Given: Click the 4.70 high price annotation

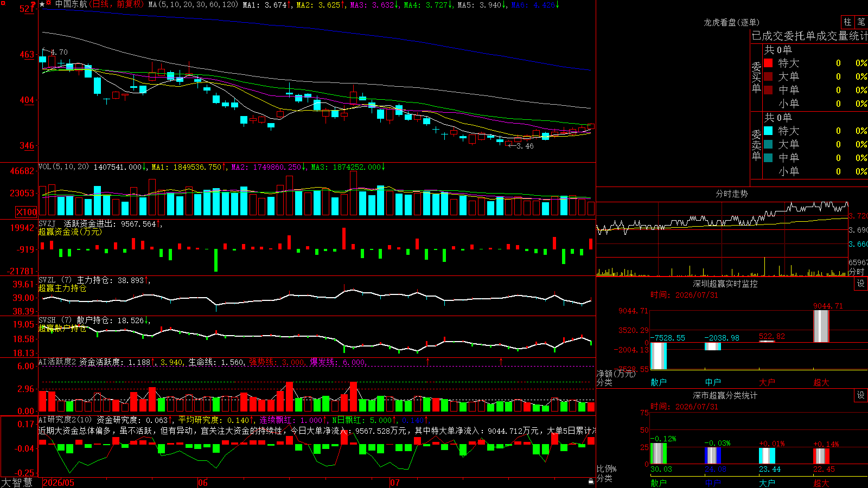Looking at the screenshot, I should (59, 52).
